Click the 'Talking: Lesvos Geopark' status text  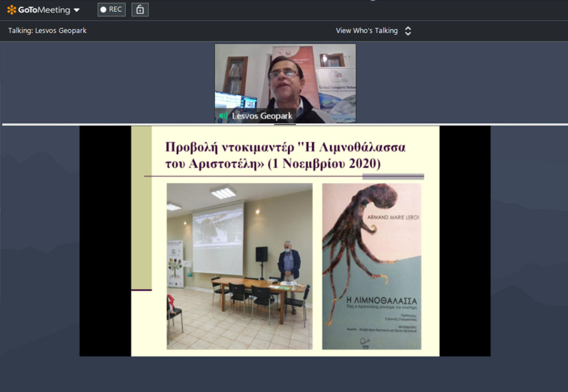coord(48,31)
